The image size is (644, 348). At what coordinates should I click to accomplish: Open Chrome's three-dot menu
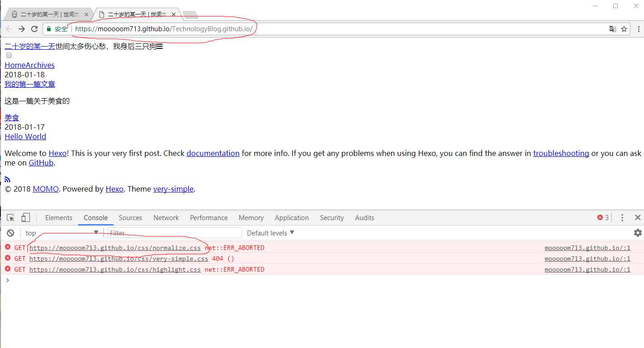638,29
